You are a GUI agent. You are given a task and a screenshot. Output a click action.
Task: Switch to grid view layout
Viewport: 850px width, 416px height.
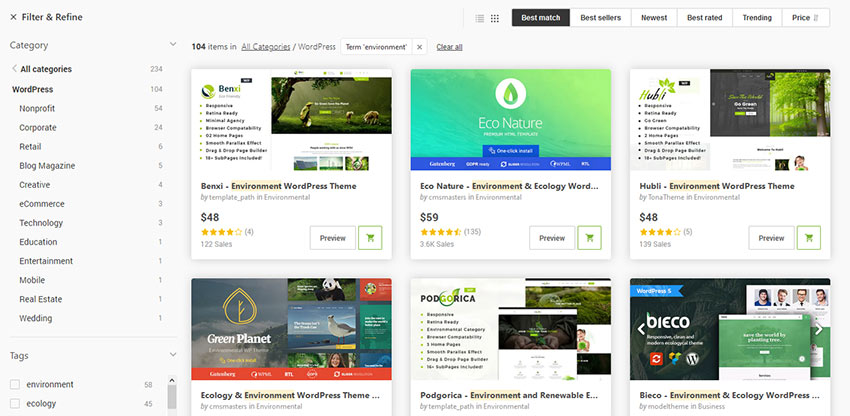click(496, 18)
